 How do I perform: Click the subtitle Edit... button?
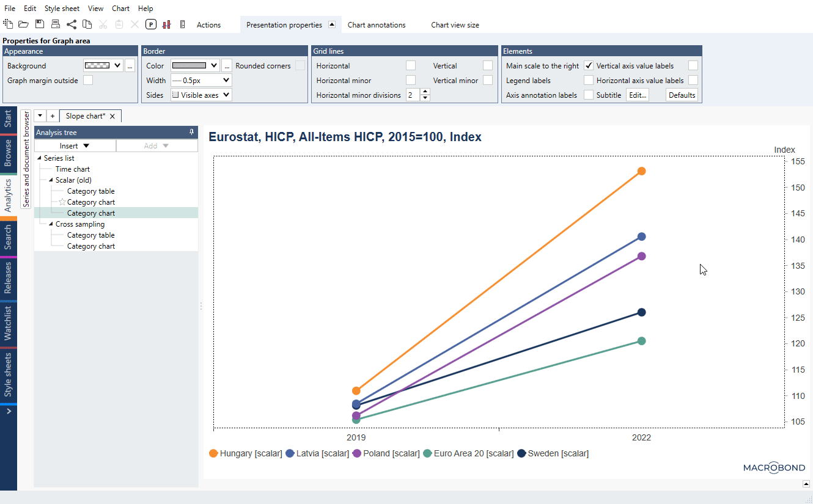pyautogui.click(x=638, y=95)
